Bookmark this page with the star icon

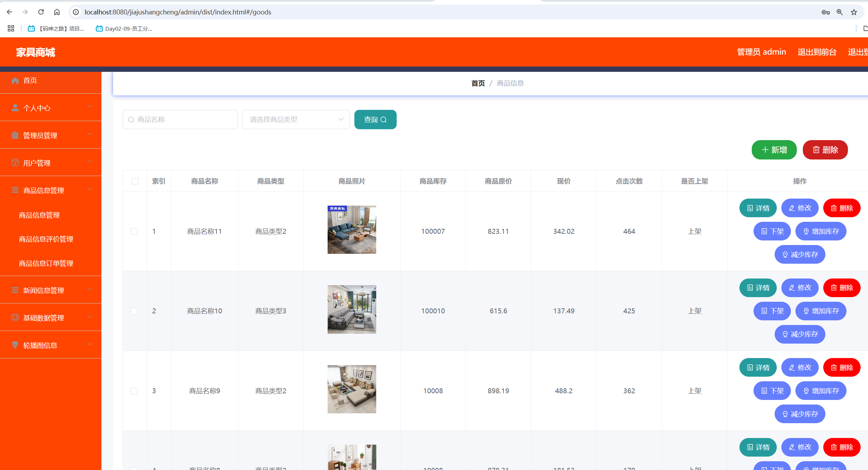[854, 12]
